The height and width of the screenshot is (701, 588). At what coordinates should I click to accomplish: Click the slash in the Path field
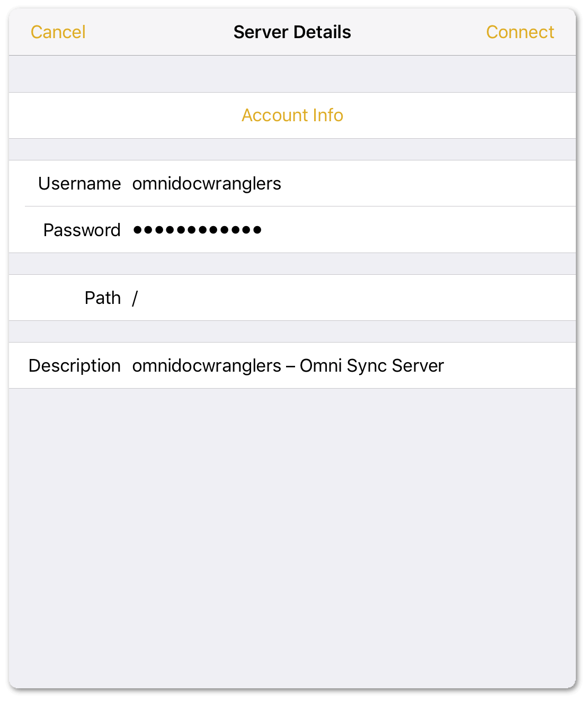(135, 298)
